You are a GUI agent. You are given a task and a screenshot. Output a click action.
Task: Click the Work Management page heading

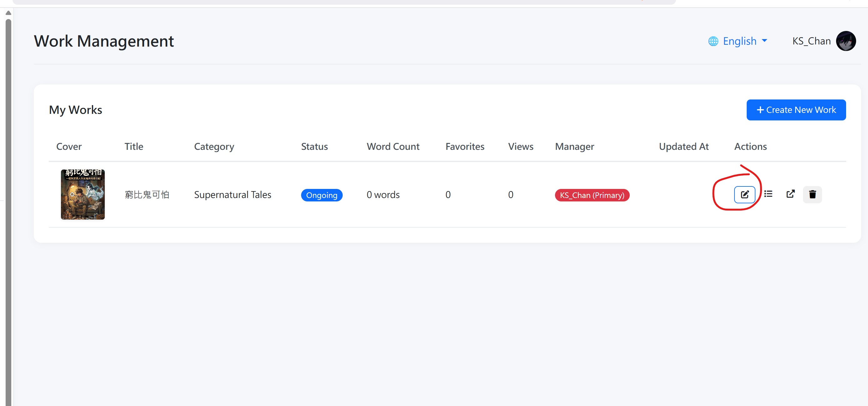tap(104, 41)
